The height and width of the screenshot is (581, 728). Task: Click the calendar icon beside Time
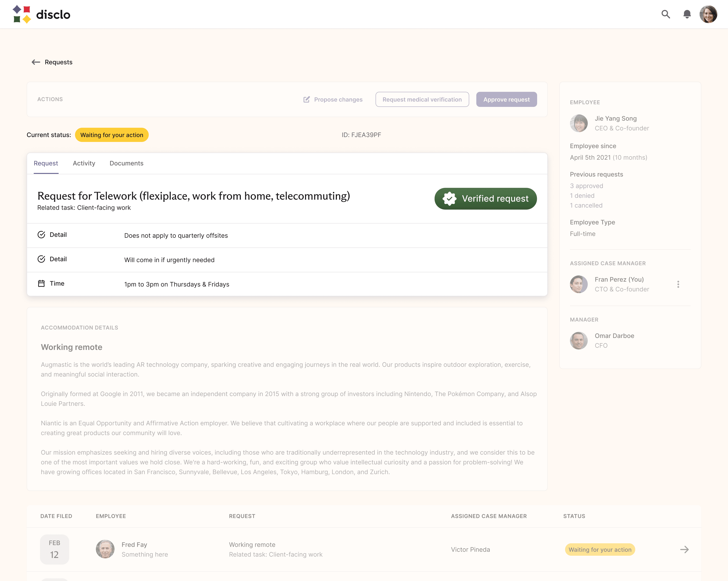pos(42,283)
